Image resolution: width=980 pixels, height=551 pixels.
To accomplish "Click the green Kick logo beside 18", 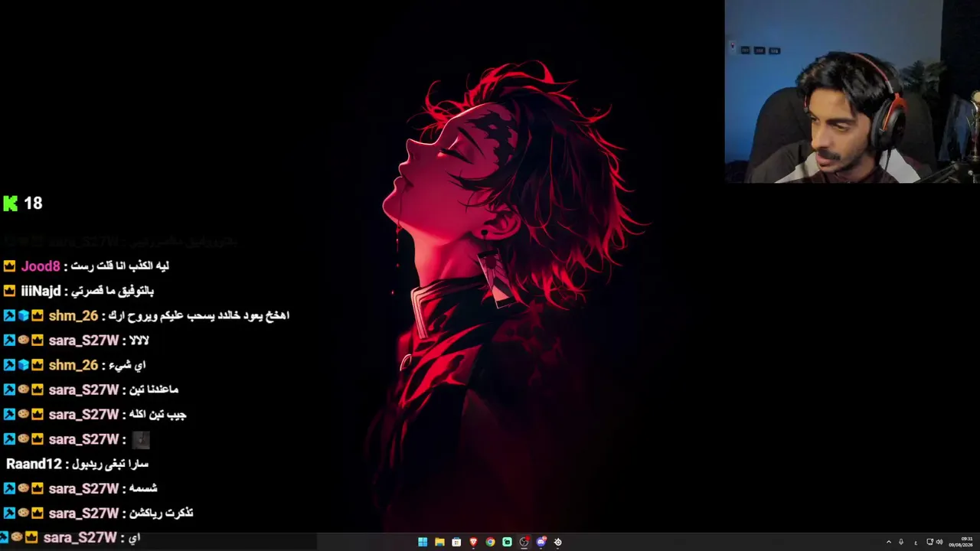I will (x=10, y=203).
